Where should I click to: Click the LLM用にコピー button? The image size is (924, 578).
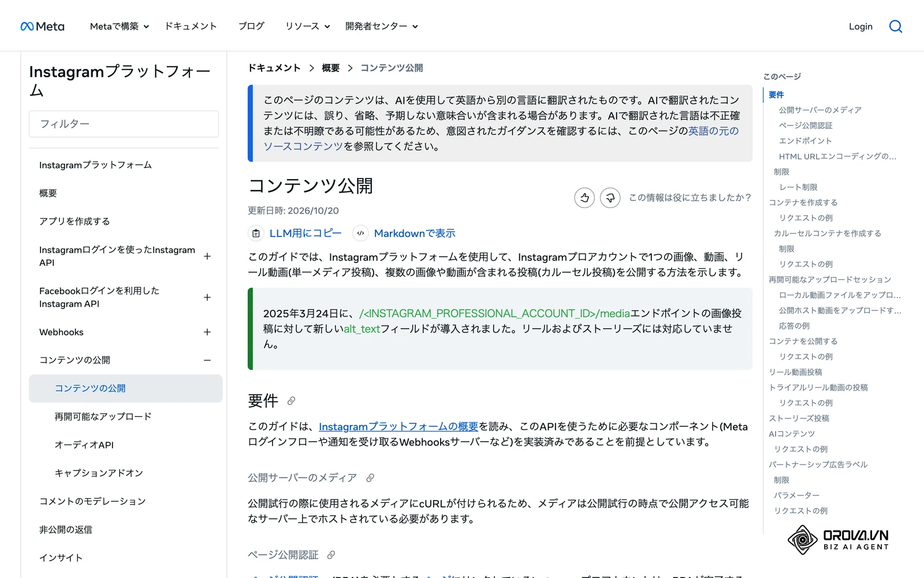click(305, 234)
